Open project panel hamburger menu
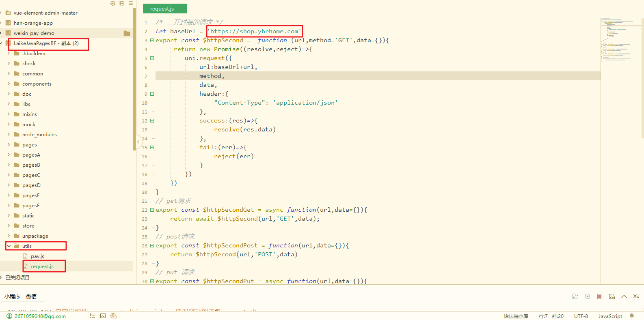The image size is (644, 320). [x=131, y=3]
